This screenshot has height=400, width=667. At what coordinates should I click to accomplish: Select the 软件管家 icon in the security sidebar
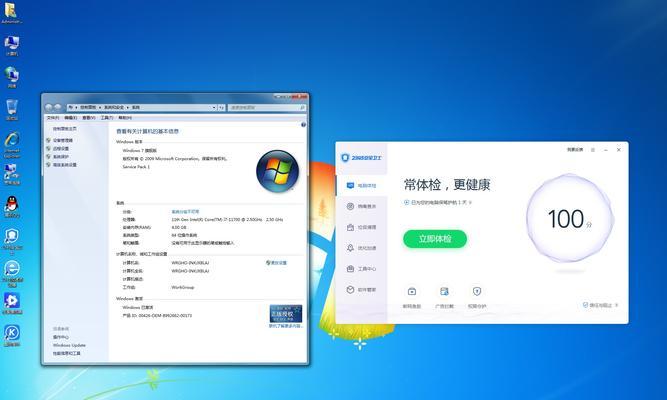tap(350, 290)
